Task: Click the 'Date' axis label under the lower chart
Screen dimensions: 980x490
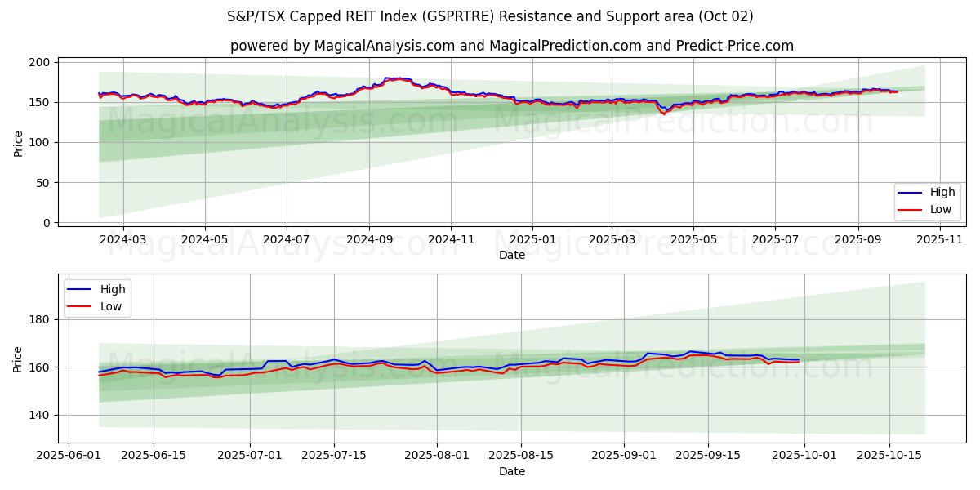Action: [511, 471]
